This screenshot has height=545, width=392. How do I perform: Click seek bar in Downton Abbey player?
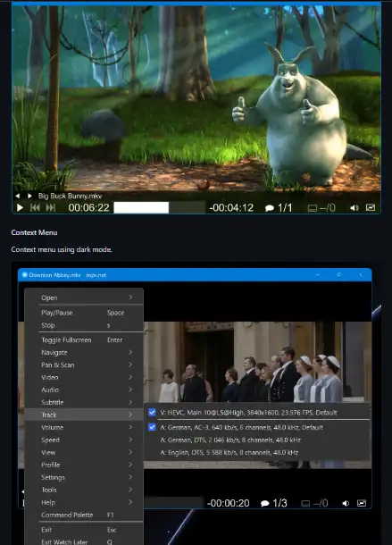point(173,502)
